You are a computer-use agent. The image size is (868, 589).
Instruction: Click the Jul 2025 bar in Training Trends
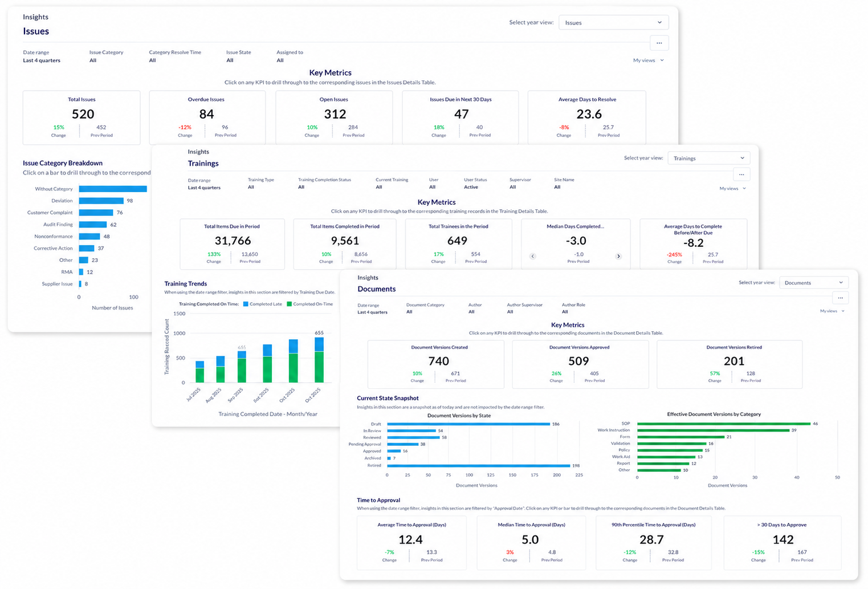point(199,372)
